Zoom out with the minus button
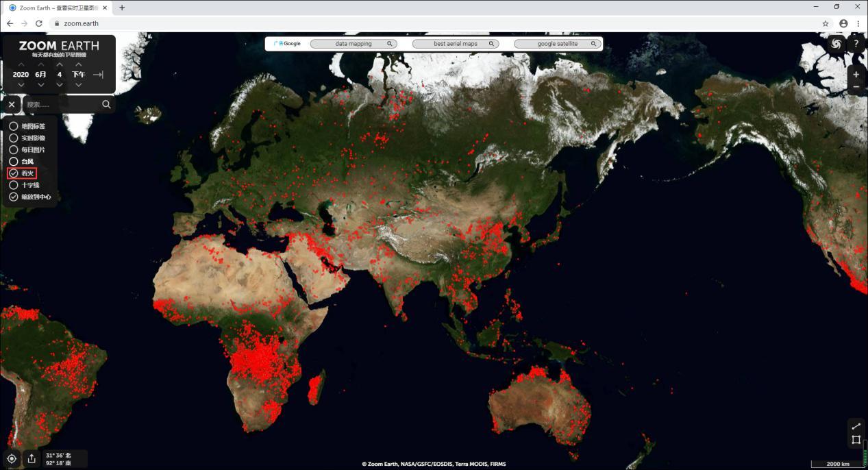The height and width of the screenshot is (470, 868). (856, 88)
